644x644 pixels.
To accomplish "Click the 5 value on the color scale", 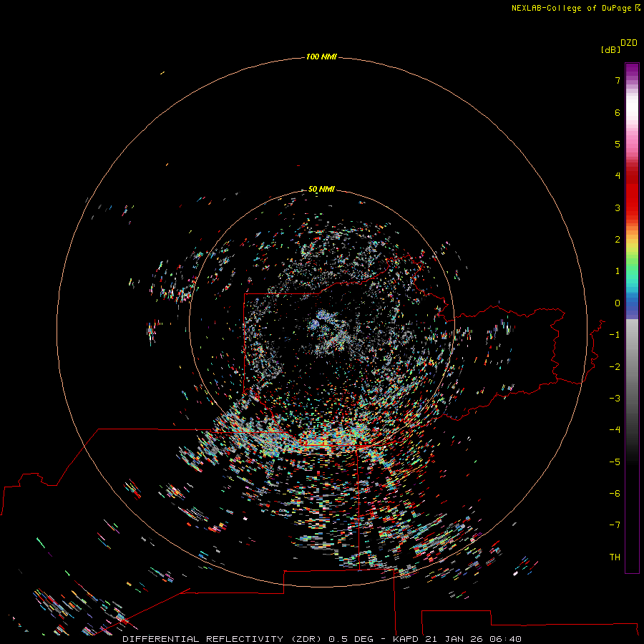I will [618, 144].
